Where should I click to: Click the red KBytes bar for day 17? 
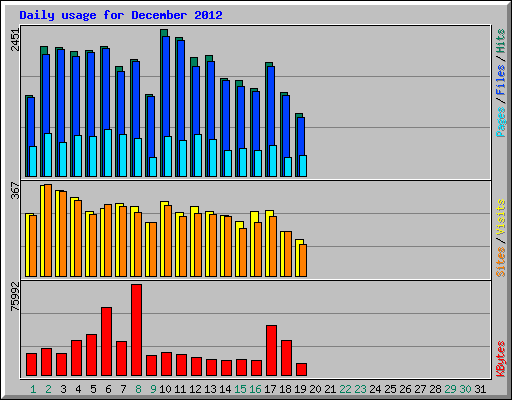coord(271,351)
